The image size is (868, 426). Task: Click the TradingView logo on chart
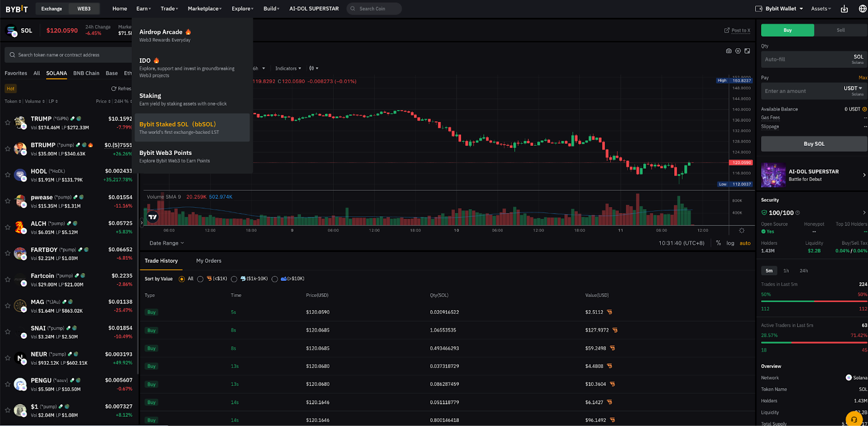(x=153, y=217)
